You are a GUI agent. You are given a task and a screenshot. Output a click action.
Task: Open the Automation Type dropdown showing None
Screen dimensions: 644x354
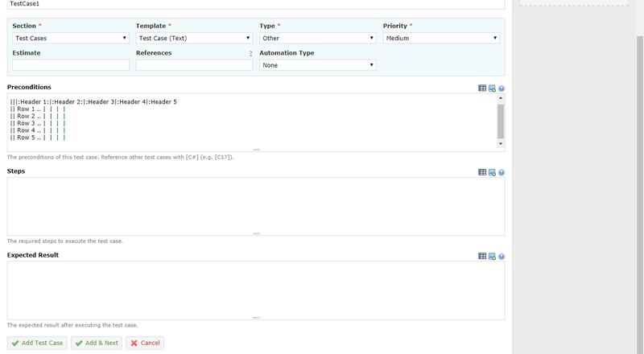318,65
